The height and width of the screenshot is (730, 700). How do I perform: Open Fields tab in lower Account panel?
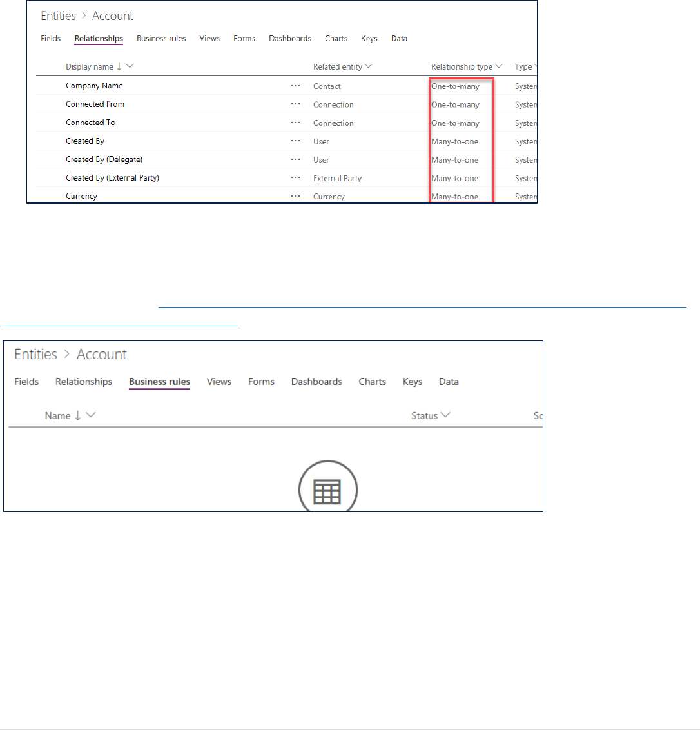pyautogui.click(x=26, y=382)
